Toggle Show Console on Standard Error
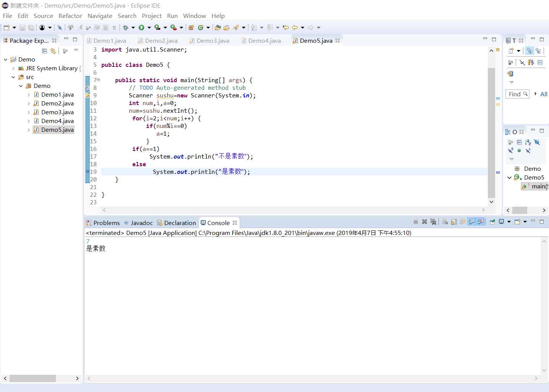This screenshot has width=549, height=392. click(481, 222)
